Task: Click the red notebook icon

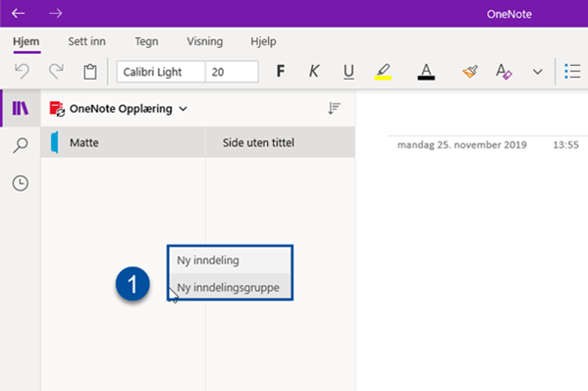Action: pos(57,109)
